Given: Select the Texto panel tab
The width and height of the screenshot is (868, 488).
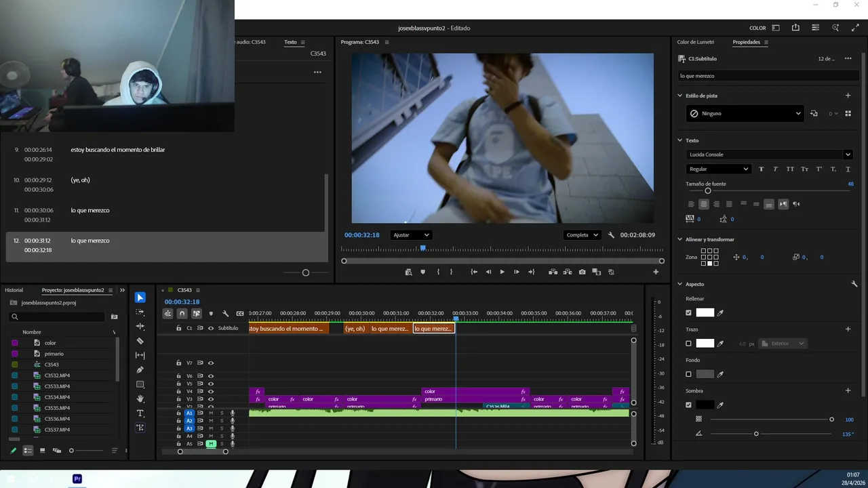Looking at the screenshot, I should tap(290, 42).
